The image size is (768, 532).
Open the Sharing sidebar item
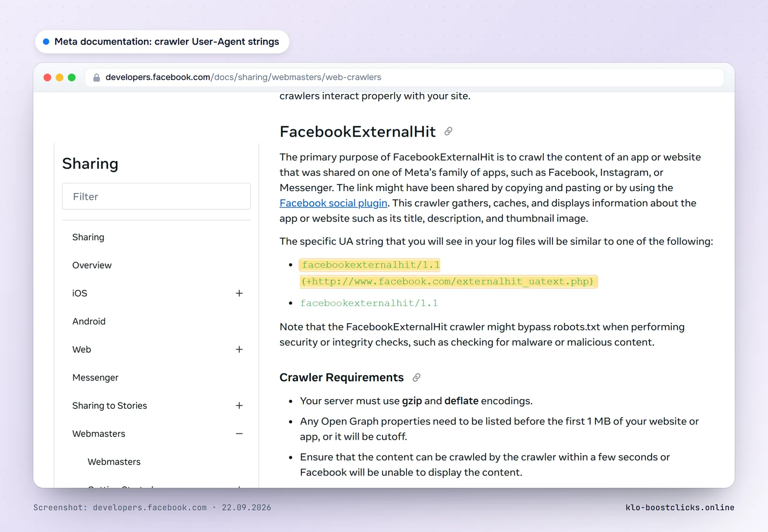click(x=88, y=237)
